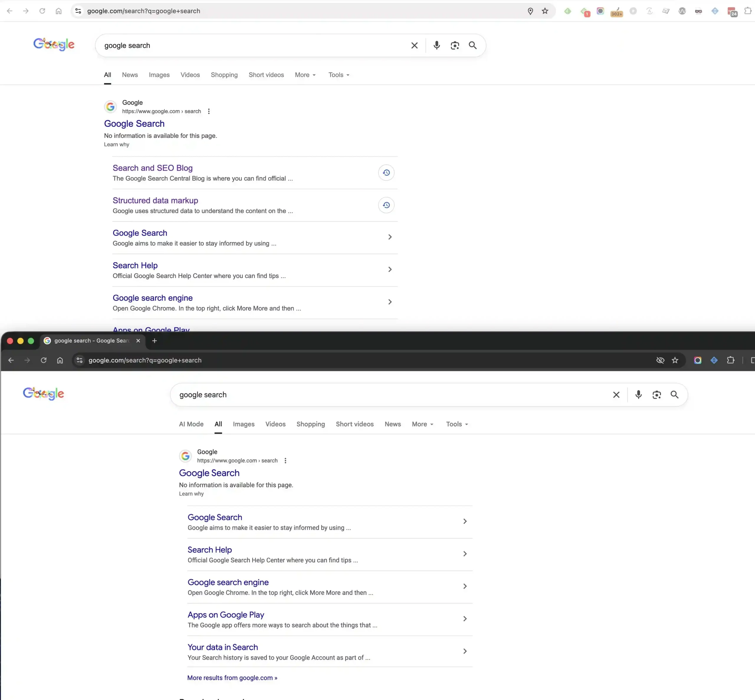
Task: Open the Tools dropdown in the light window
Action: pos(339,75)
